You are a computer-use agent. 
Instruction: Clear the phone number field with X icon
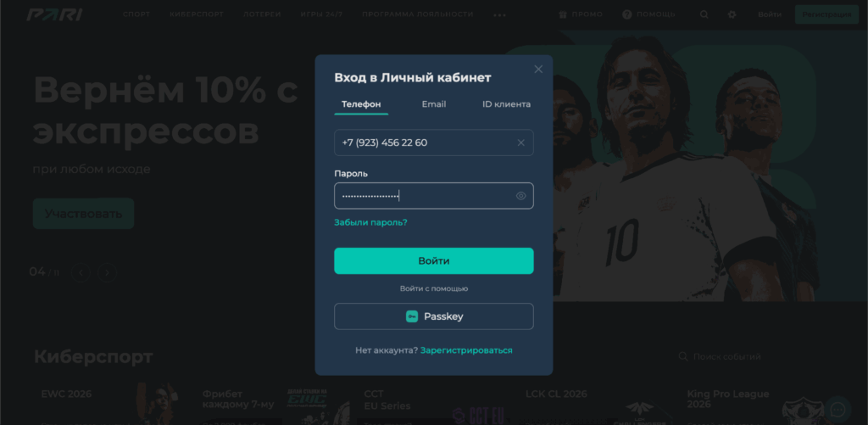(521, 143)
